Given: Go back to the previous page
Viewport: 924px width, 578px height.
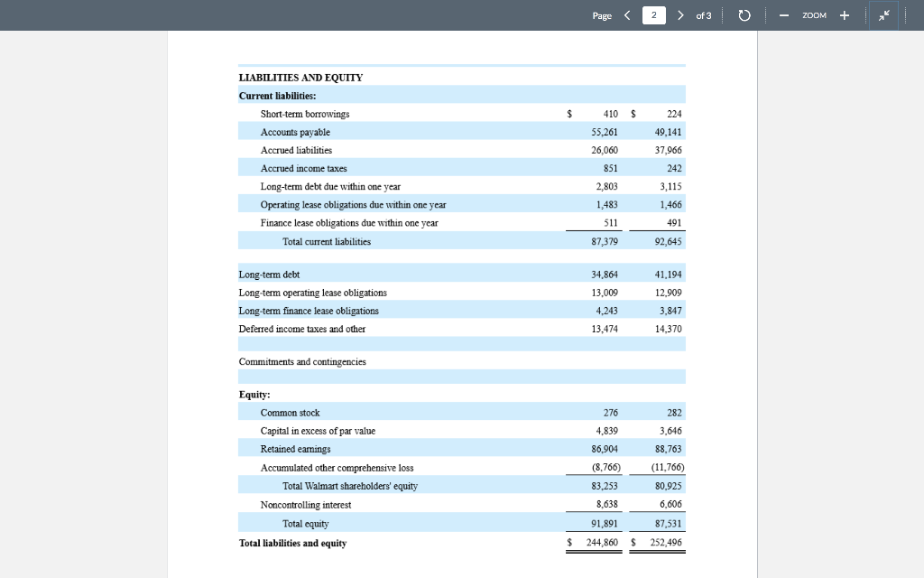Looking at the screenshot, I should 629,15.
